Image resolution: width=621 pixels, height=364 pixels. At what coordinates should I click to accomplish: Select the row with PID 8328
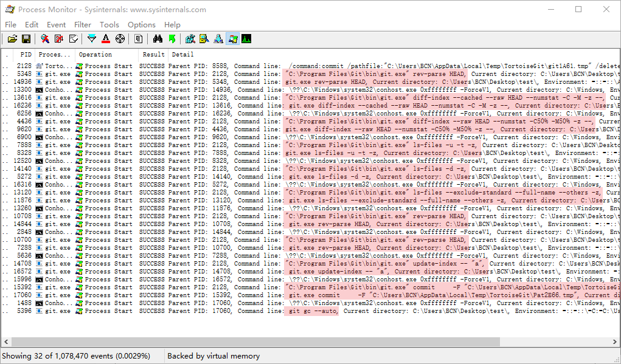pyautogui.click(x=310, y=153)
